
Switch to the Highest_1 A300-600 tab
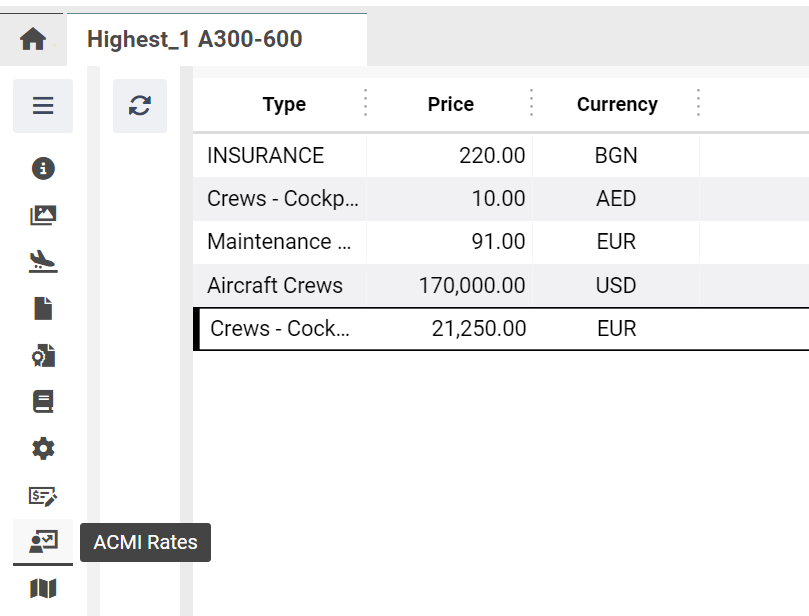[x=195, y=40]
